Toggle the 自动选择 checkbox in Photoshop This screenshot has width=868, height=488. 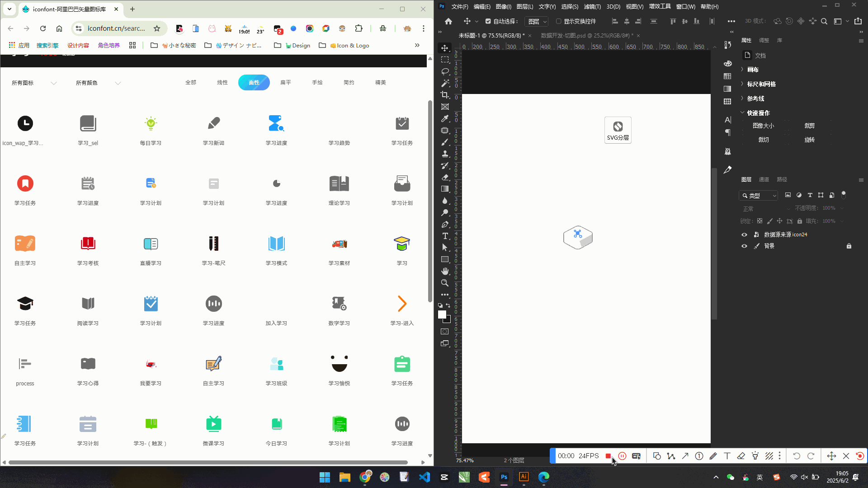pyautogui.click(x=488, y=21)
